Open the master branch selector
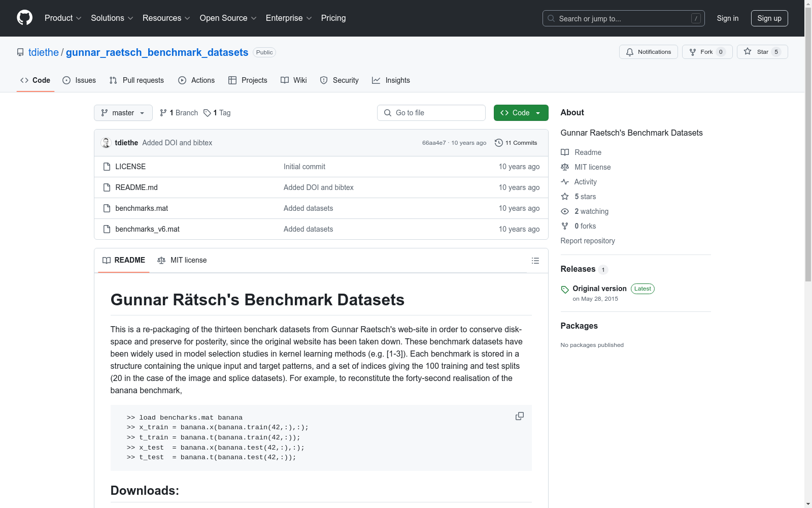 [x=123, y=113]
